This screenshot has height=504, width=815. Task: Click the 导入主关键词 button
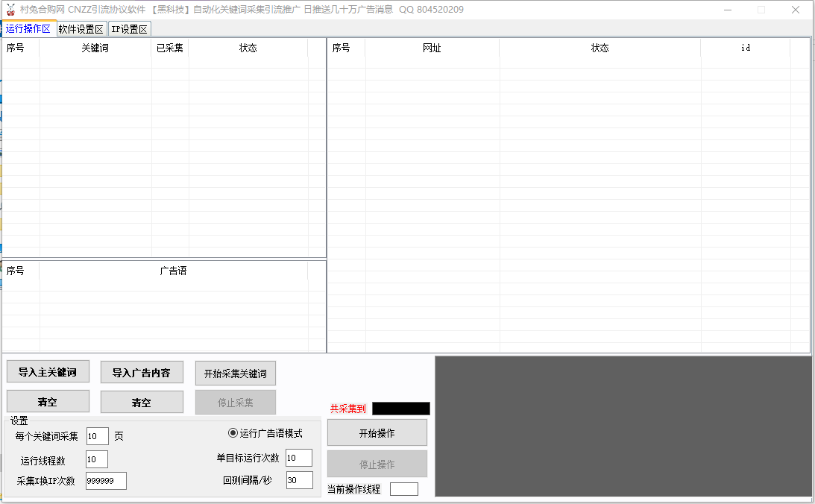48,372
